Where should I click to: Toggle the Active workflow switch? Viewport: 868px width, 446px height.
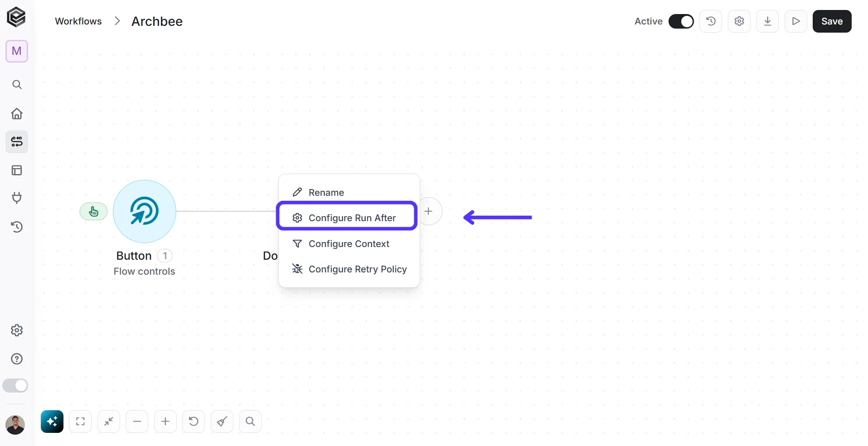681,21
